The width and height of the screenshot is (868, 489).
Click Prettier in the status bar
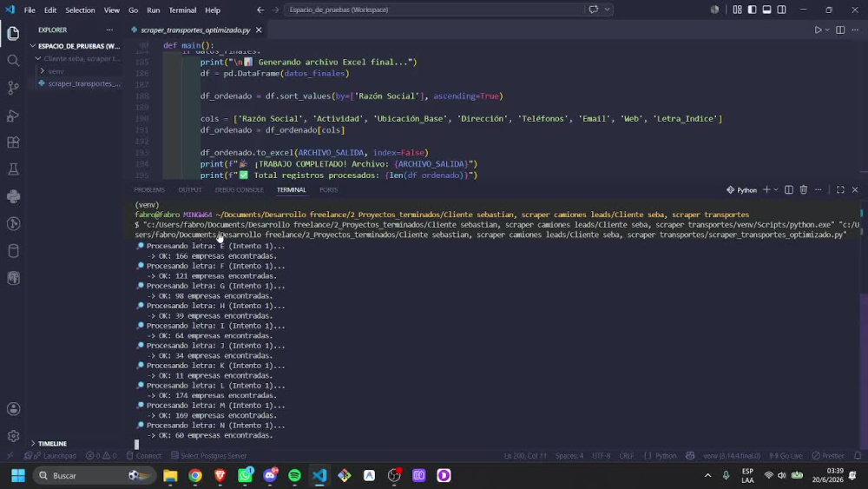click(828, 456)
